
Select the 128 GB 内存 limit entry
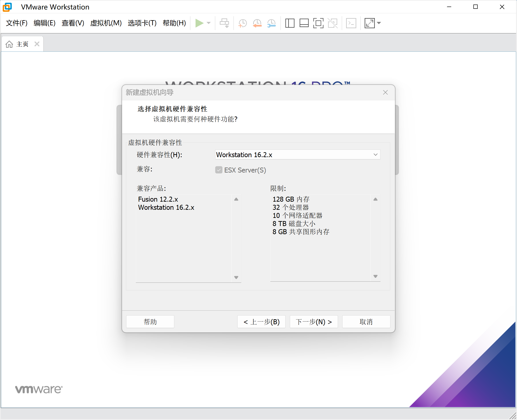pyautogui.click(x=291, y=199)
